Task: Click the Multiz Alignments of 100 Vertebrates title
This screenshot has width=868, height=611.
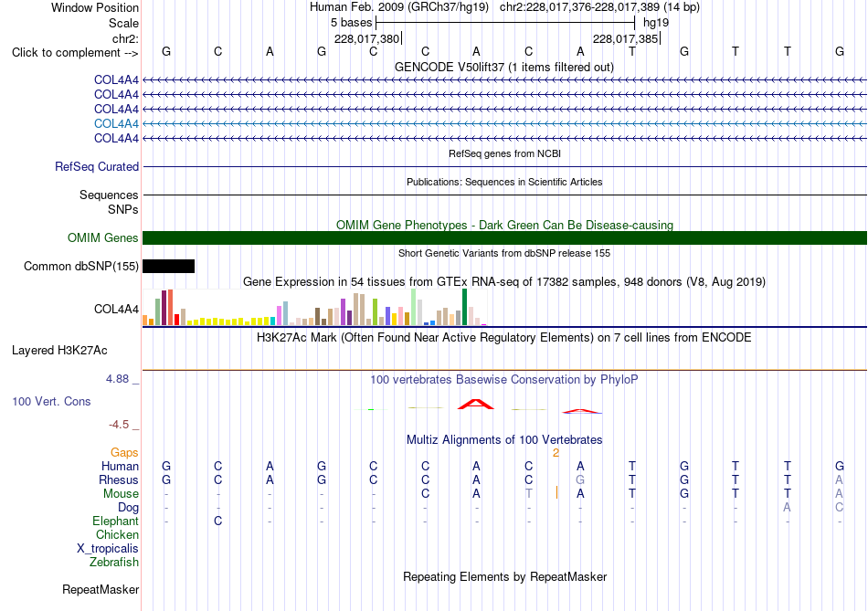Action: 504,440
